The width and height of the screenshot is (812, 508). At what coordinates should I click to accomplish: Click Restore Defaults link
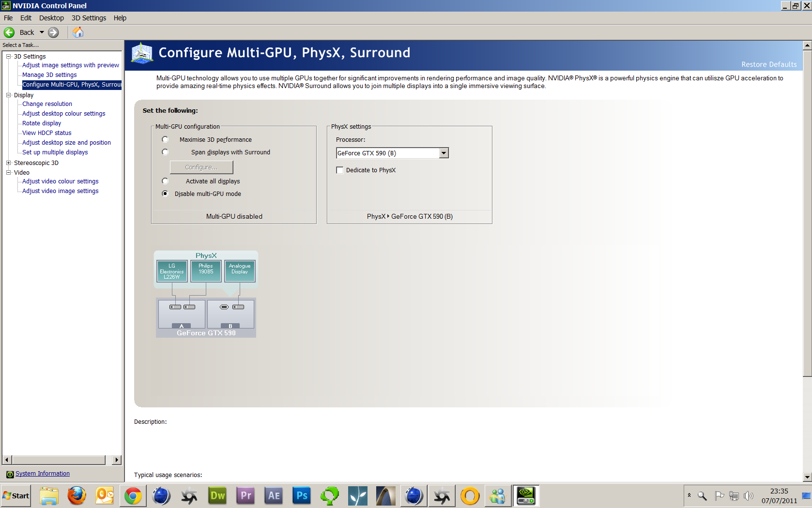(x=769, y=64)
